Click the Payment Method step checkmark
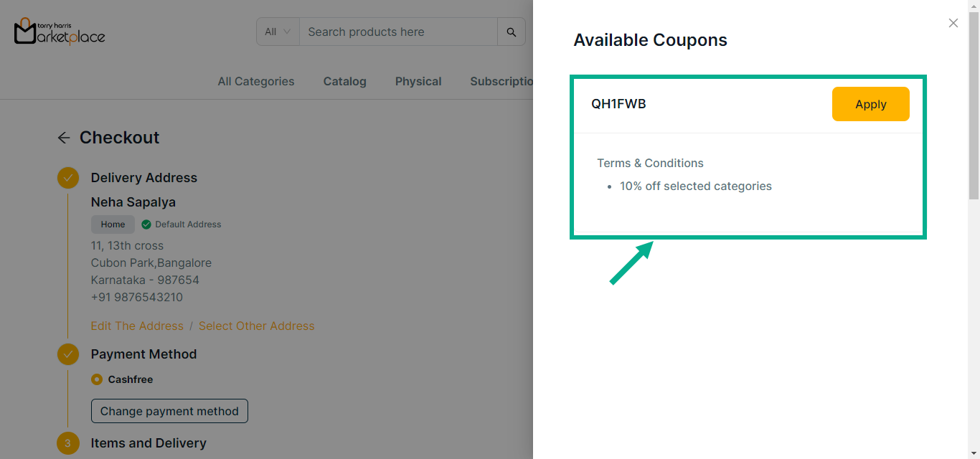 [68, 354]
